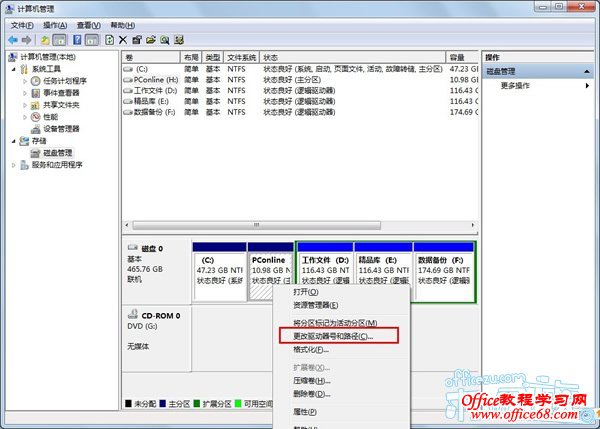Click the 性能 icon in tree
Screen dimensions: 600x429
click(35, 117)
